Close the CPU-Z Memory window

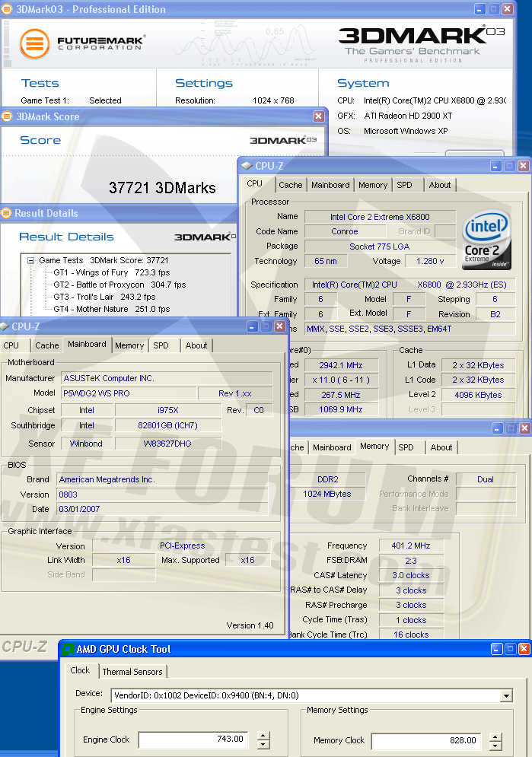(524, 428)
